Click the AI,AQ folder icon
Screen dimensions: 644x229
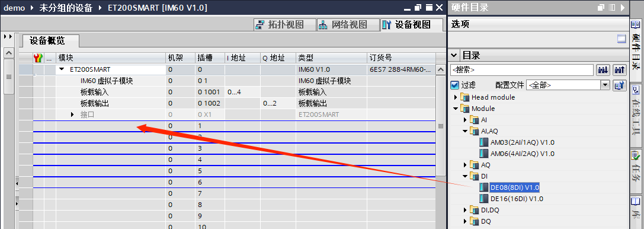475,132
